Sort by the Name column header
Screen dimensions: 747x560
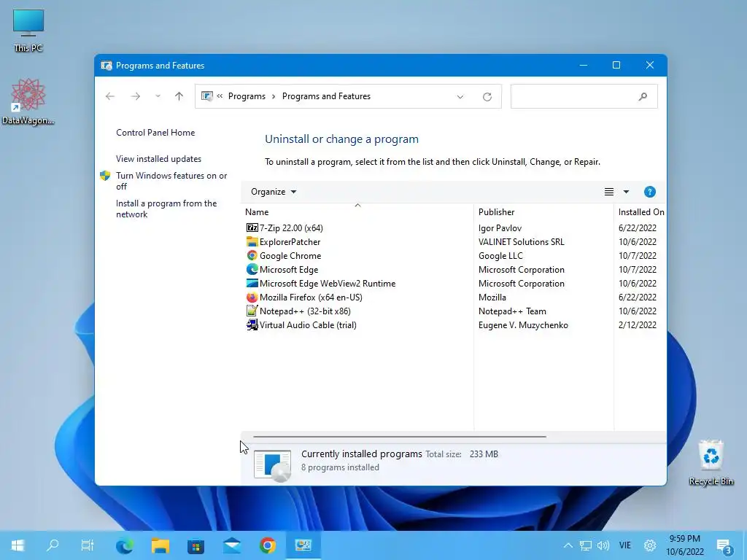click(x=357, y=211)
